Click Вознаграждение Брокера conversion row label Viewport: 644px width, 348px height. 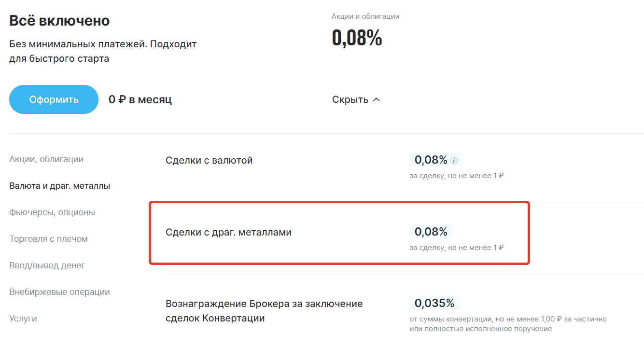(264, 311)
